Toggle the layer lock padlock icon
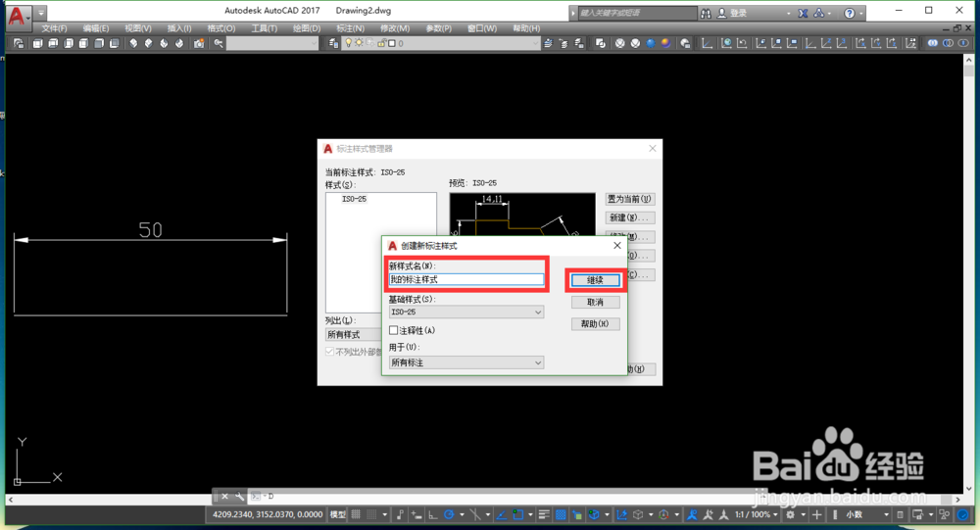The height and width of the screenshot is (530, 980). 381,43
